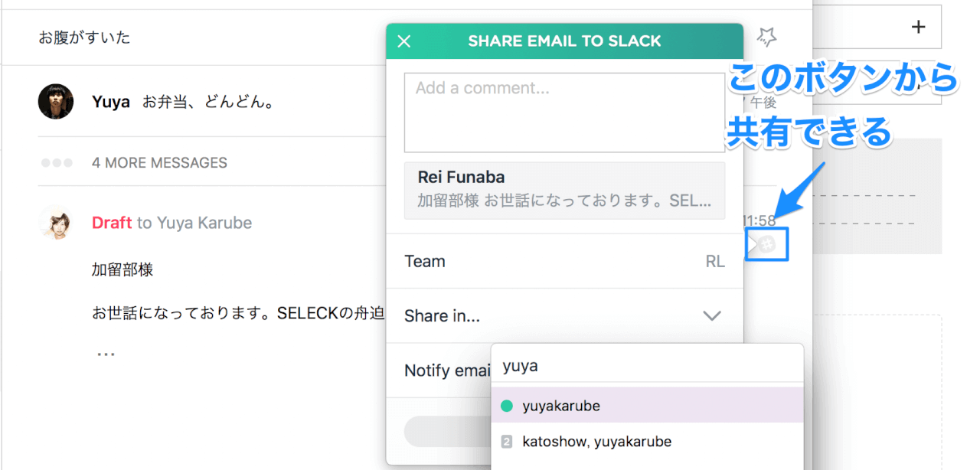Click the Add a comment text box
980x470 pixels.
click(565, 113)
